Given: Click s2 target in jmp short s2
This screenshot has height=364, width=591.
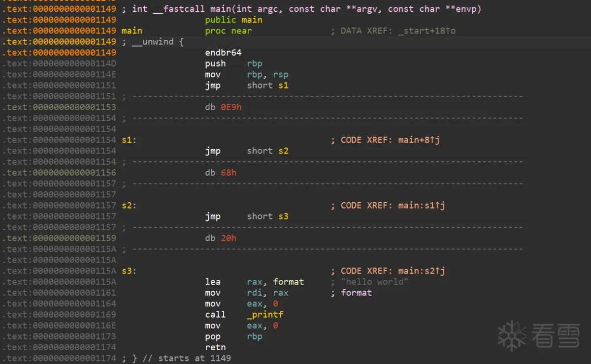Looking at the screenshot, I should (283, 151).
